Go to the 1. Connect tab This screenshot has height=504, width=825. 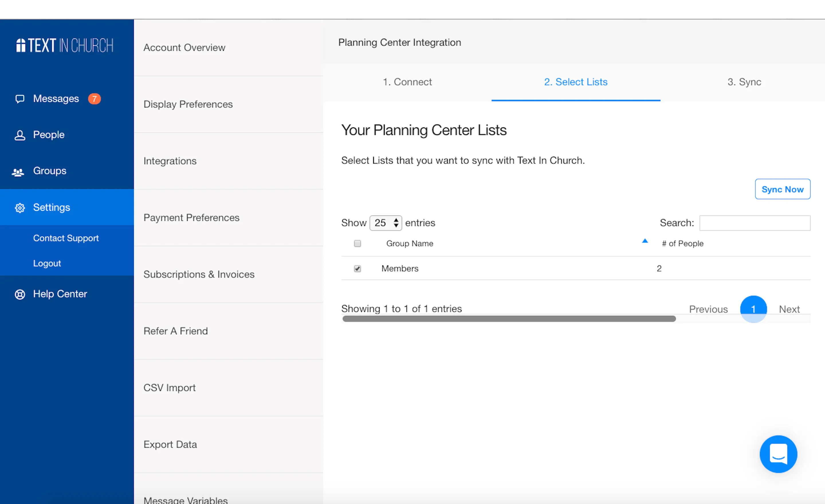click(407, 82)
